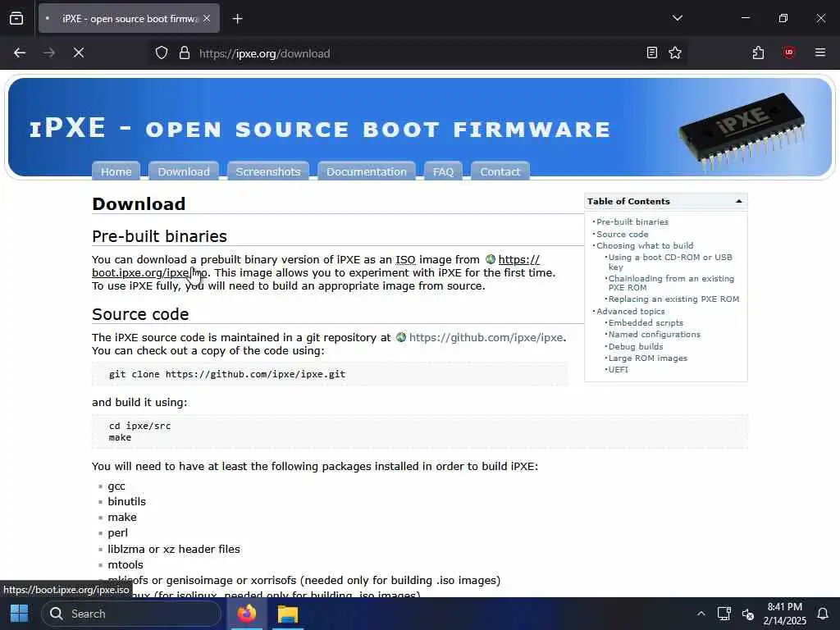Open network display tray icon
This screenshot has width=840, height=630.
724,614
